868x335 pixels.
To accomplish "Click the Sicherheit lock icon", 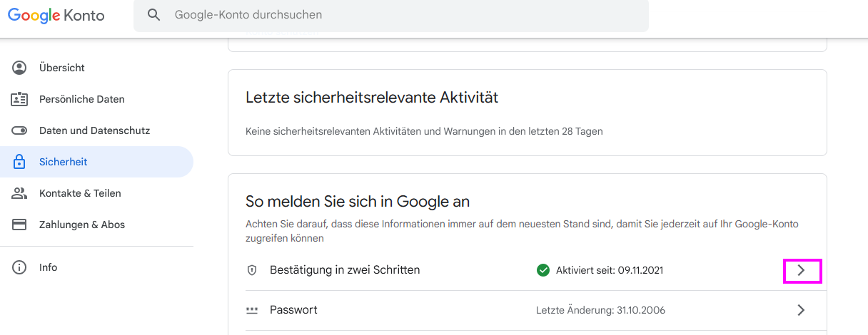I will coord(19,162).
